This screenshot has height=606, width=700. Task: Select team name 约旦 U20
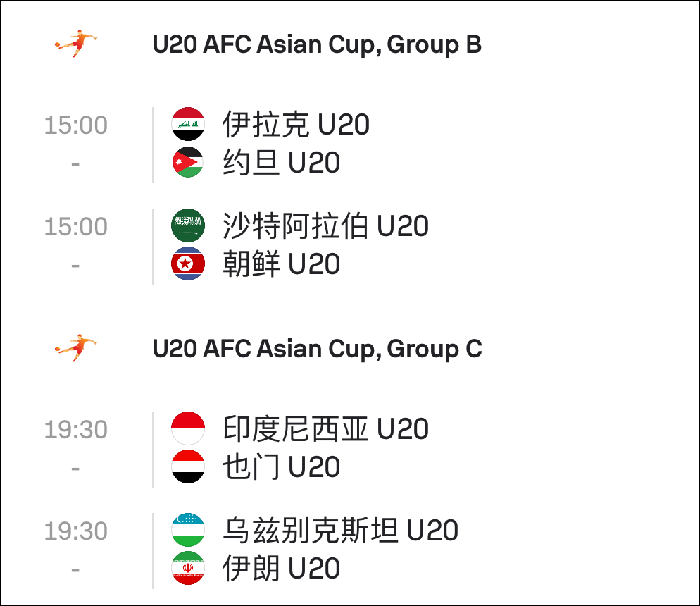(281, 162)
